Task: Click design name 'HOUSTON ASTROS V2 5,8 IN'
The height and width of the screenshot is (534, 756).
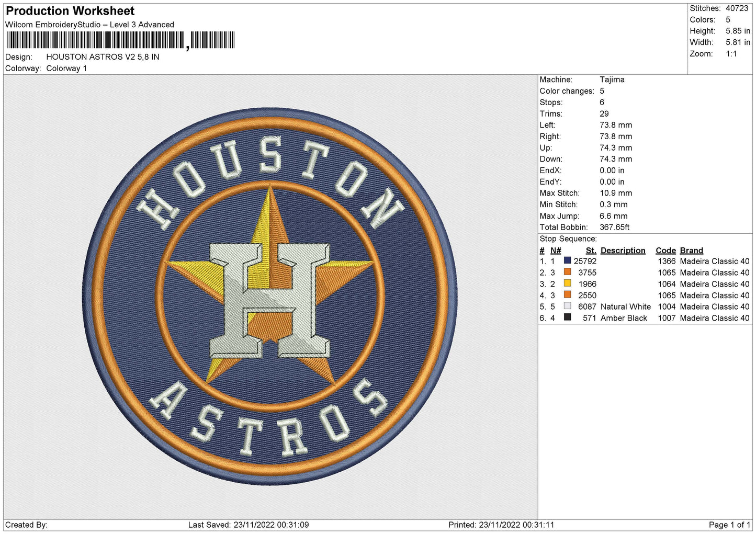Action: click(103, 57)
